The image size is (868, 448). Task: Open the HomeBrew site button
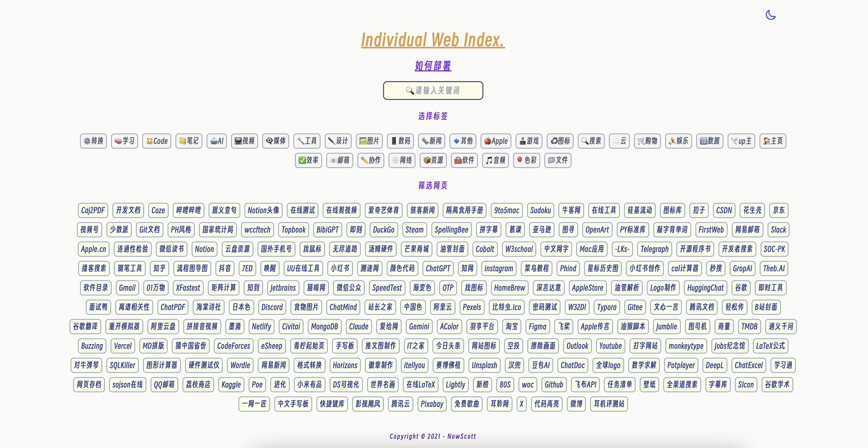[510, 288]
